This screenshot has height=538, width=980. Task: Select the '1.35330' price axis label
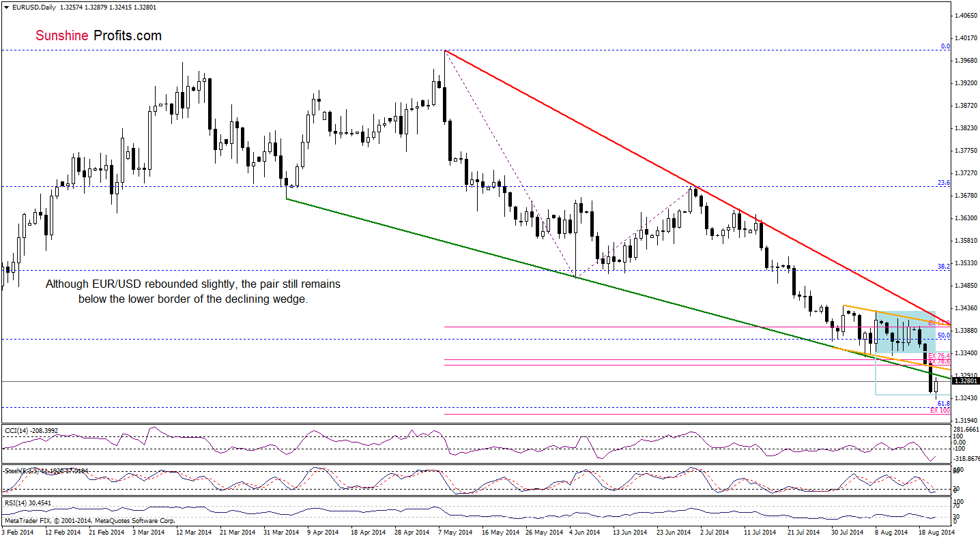(967, 263)
